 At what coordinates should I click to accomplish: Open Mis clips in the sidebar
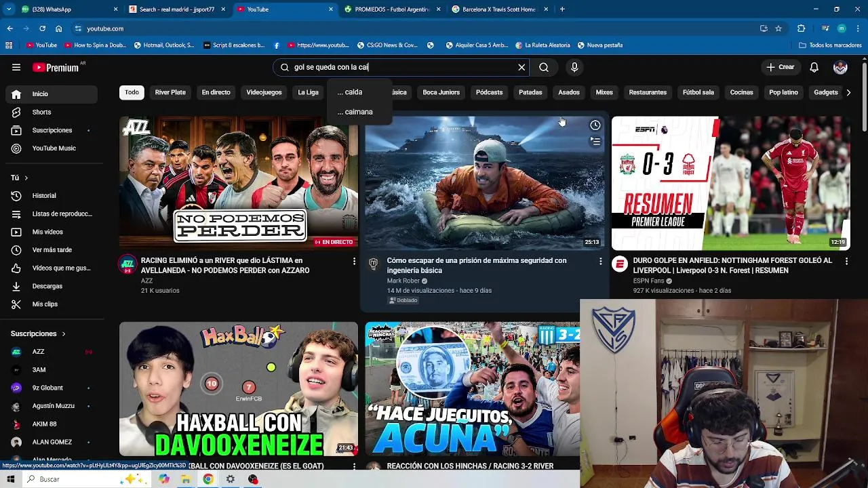coord(52,304)
